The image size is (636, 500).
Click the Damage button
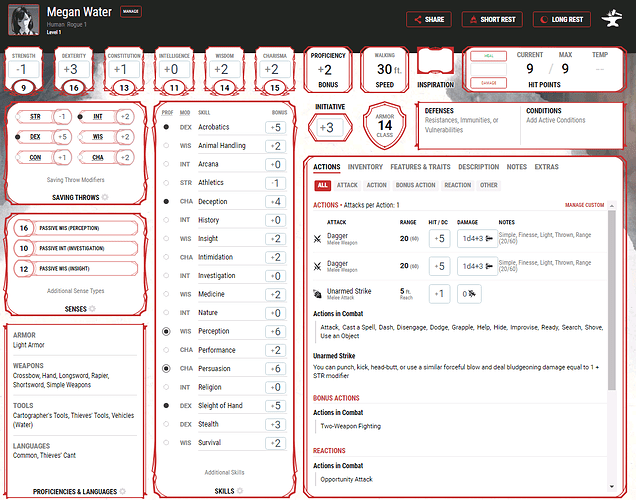coord(488,83)
